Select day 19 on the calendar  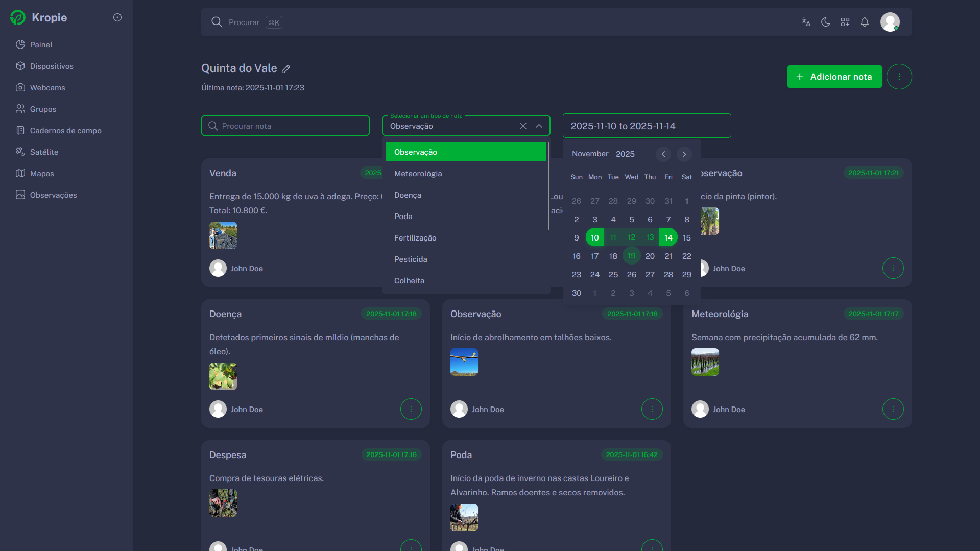pyautogui.click(x=631, y=256)
